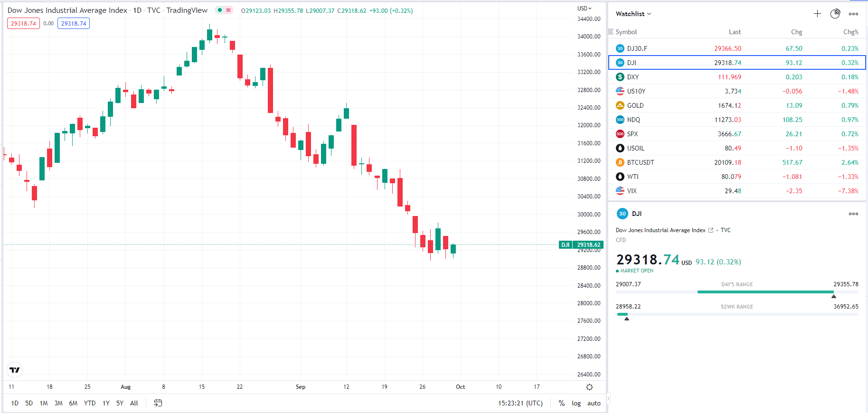The width and height of the screenshot is (868, 413).
Task: Open chart settings gear icon
Action: (589, 387)
